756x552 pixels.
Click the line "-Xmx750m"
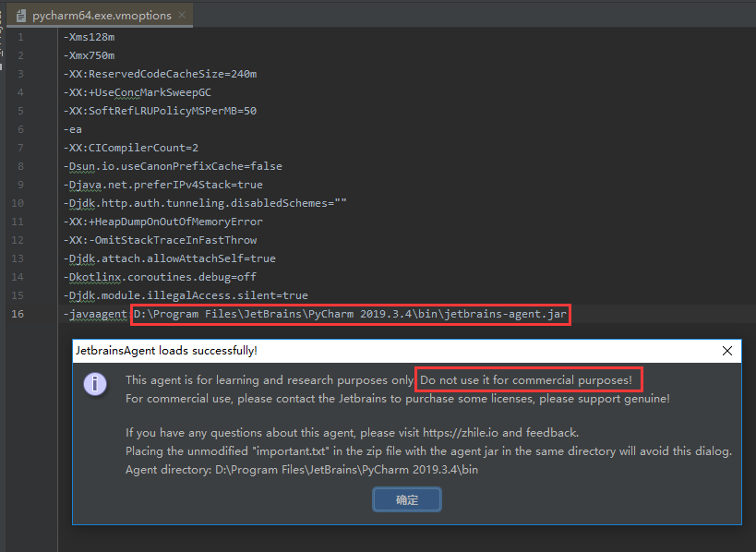pyautogui.click(x=90, y=55)
